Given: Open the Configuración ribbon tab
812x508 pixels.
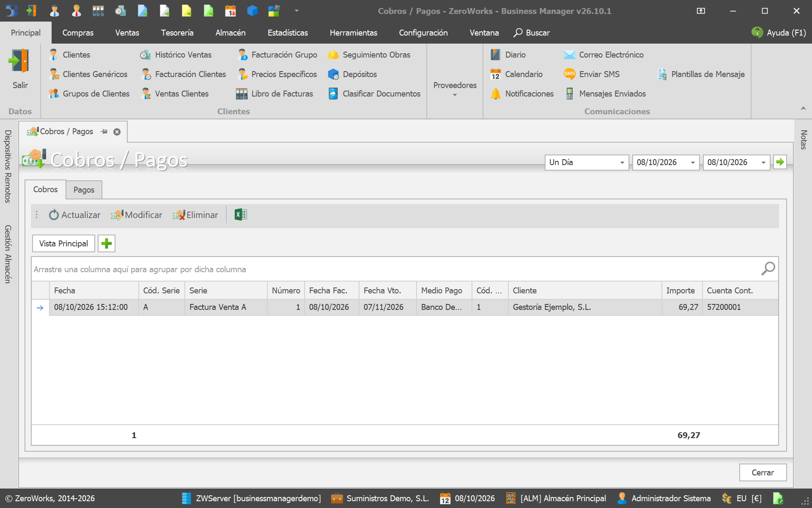Looking at the screenshot, I should point(423,33).
